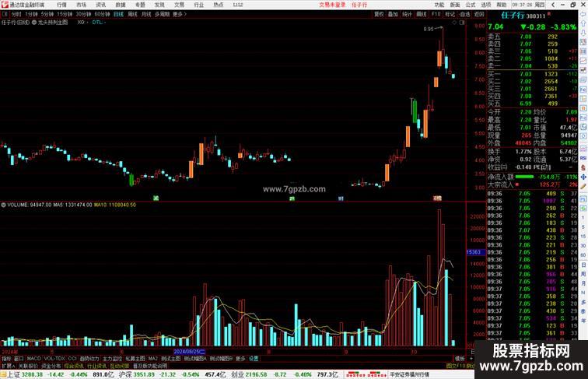Select the VOL-TDX indicator tab
The width and height of the screenshot is (588, 379).
click(54, 359)
